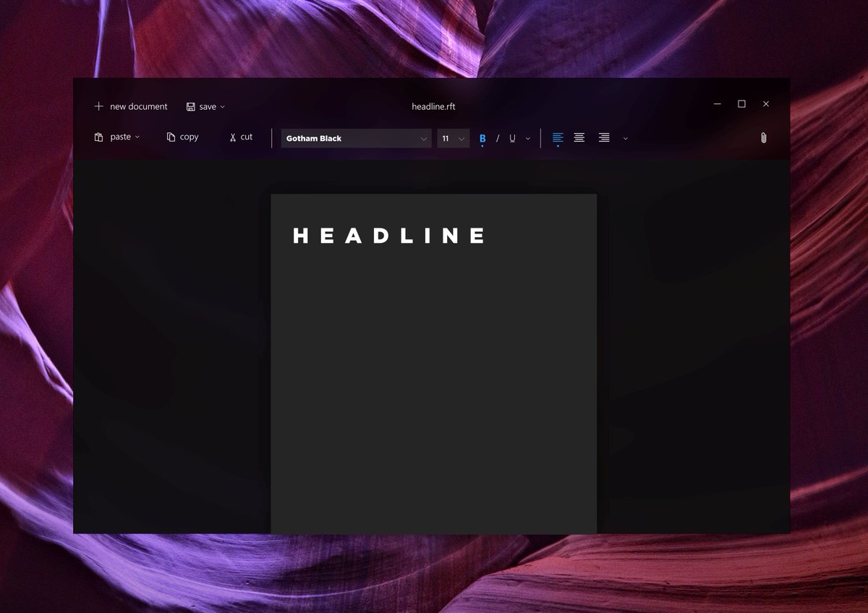This screenshot has width=868, height=613.
Task: Click the Save button
Action: [204, 106]
